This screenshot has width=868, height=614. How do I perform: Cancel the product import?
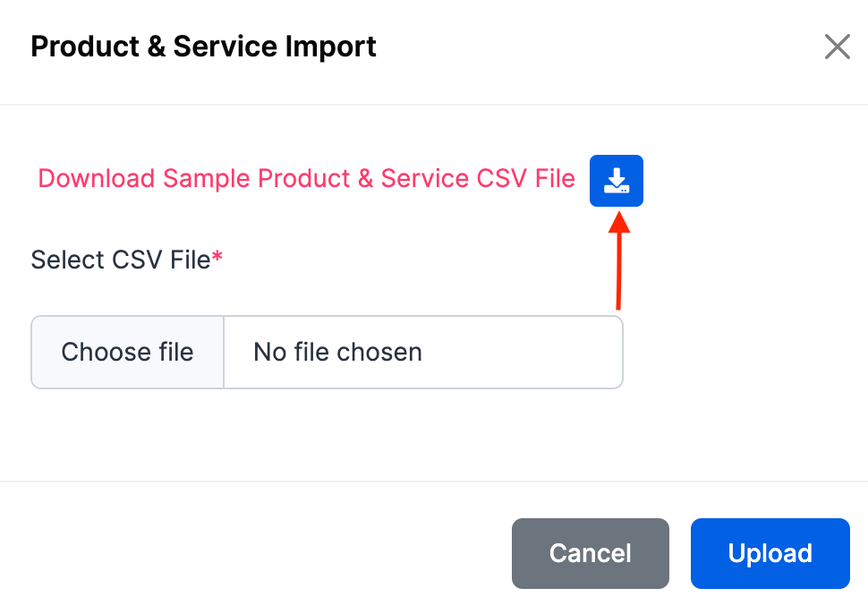590,553
